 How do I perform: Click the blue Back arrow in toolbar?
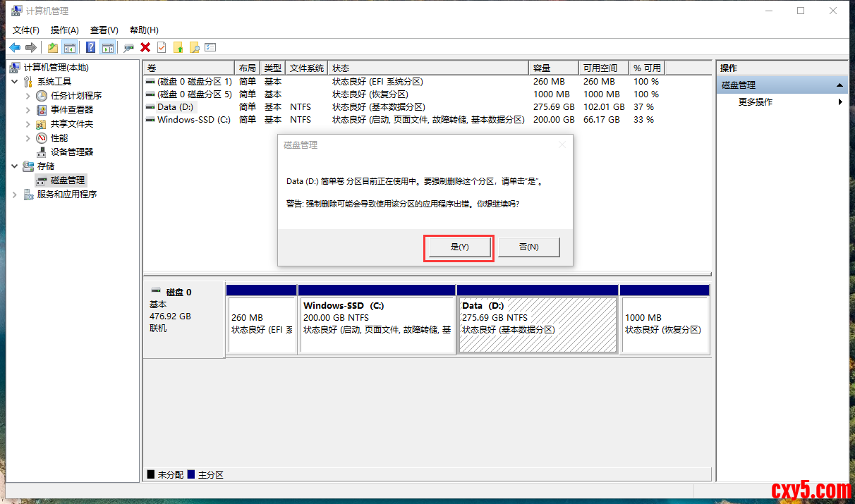tap(15, 47)
